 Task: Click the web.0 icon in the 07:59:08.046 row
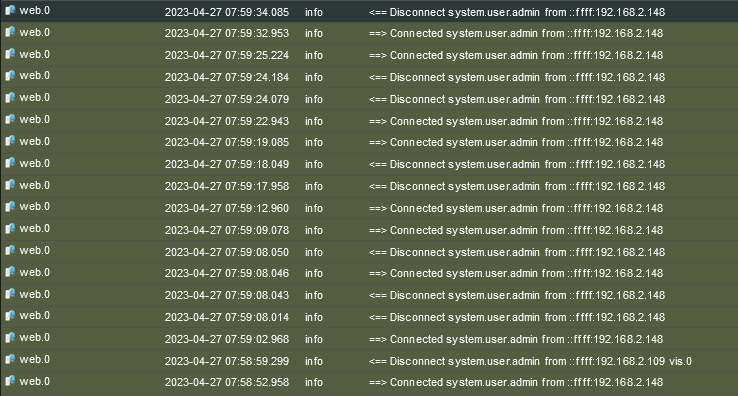[x=10, y=272]
